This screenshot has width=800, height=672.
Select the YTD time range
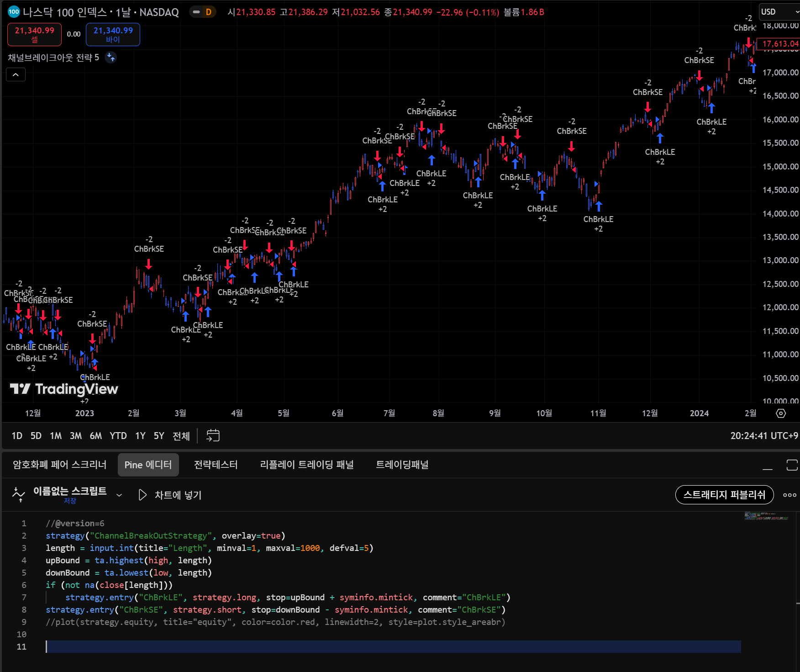tap(118, 436)
